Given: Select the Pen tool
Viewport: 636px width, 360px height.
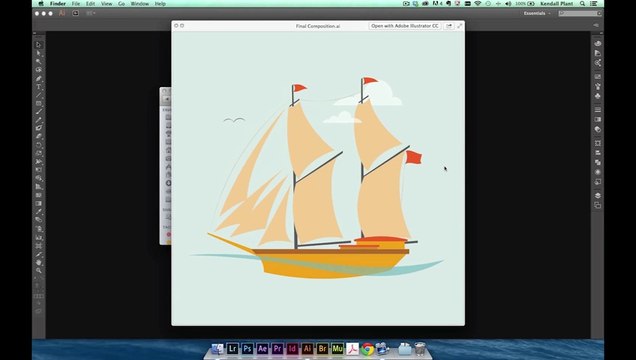Looking at the screenshot, I should tap(39, 78).
